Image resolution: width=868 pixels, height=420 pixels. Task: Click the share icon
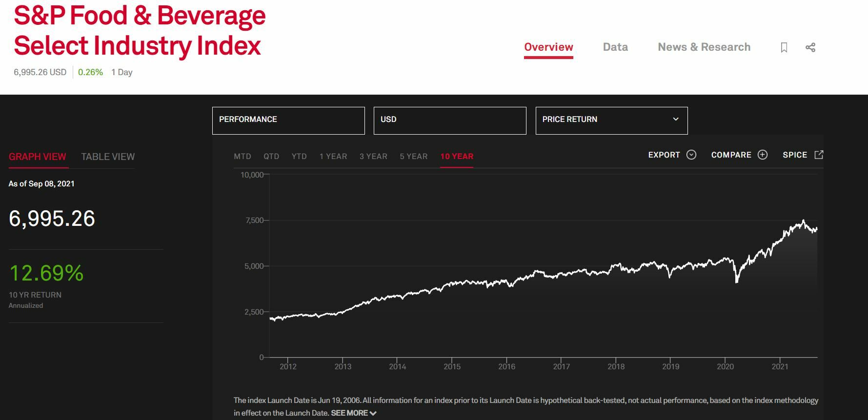click(x=810, y=47)
